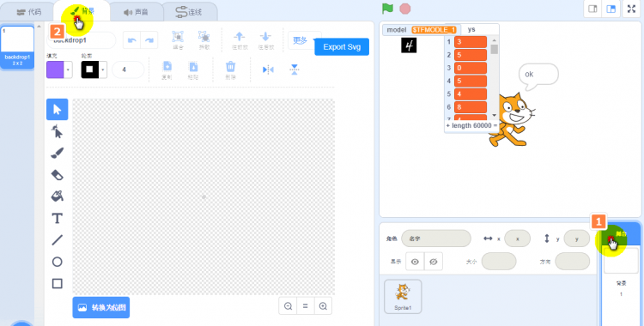Click the Delete trash icon
The image size is (644, 326).
click(230, 70)
